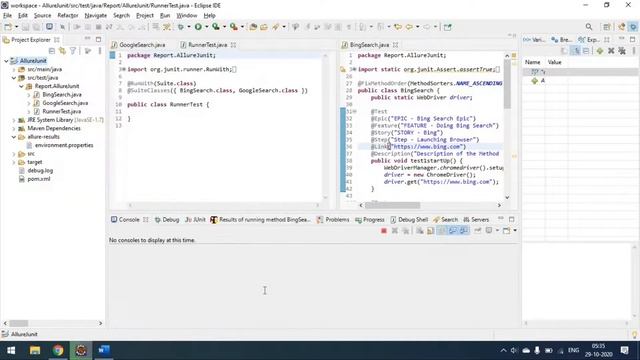Image resolution: width=640 pixels, height=360 pixels.
Task: Click the BingSearch editor vertical scrollbar
Action: 507,84
